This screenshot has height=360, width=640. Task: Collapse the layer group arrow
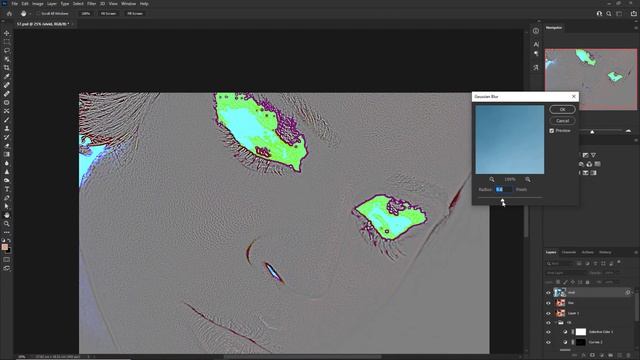(x=555, y=322)
